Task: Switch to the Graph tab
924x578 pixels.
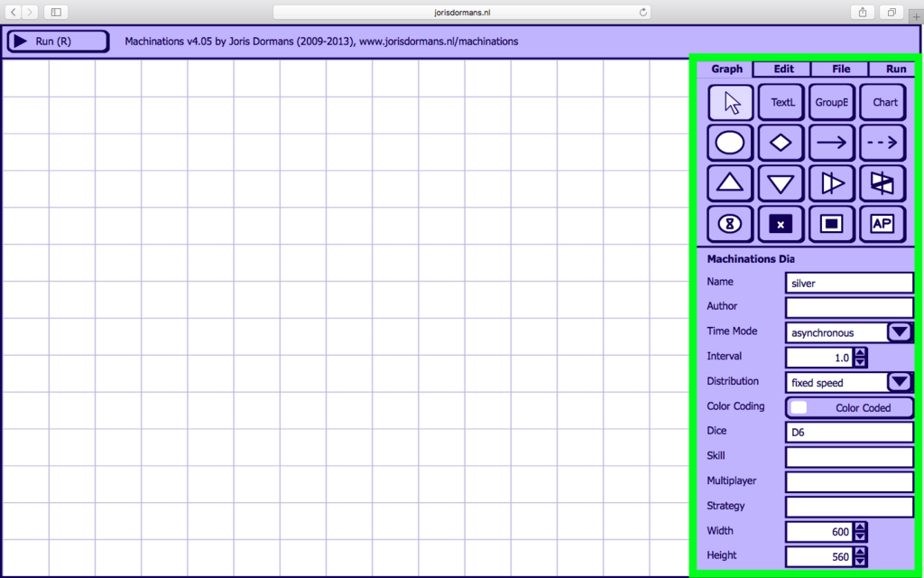Action: click(725, 69)
